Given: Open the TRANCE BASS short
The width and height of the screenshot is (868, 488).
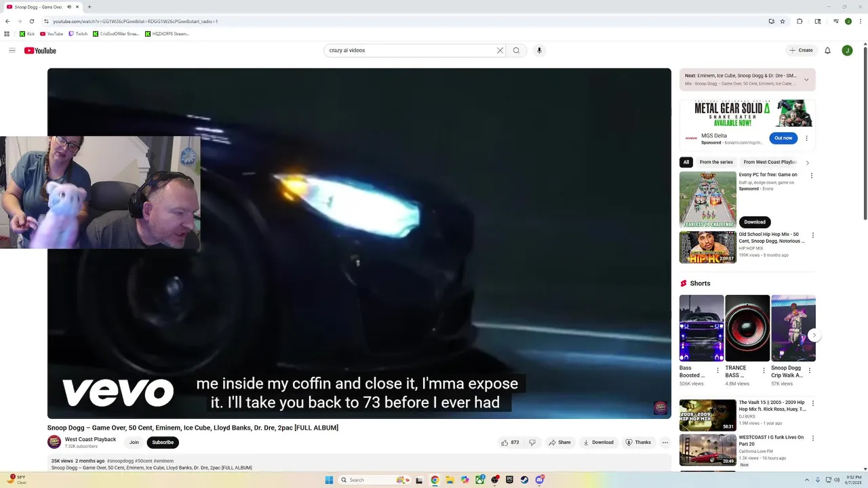Looking at the screenshot, I should 747,328.
